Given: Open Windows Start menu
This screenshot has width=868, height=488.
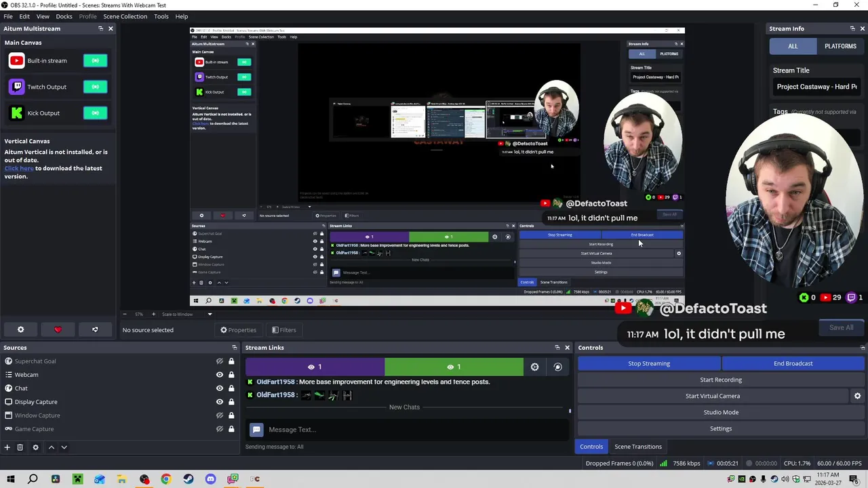Looking at the screenshot, I should (x=11, y=479).
